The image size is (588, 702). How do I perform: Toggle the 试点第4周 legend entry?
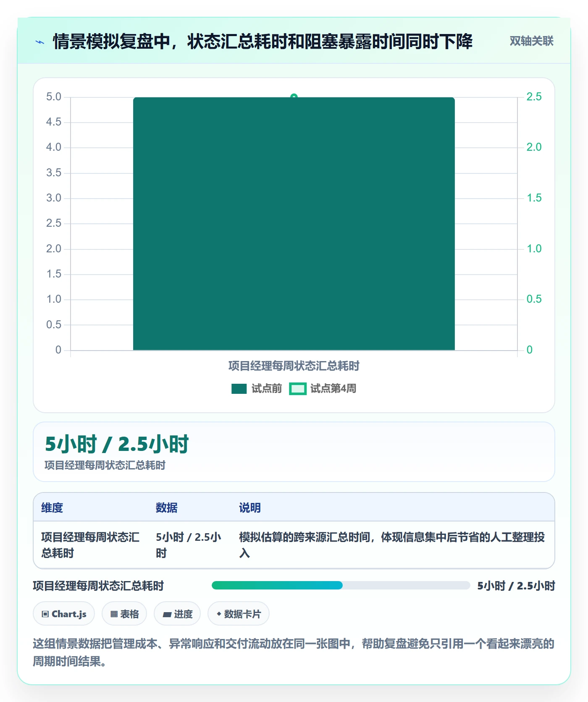tap(323, 388)
